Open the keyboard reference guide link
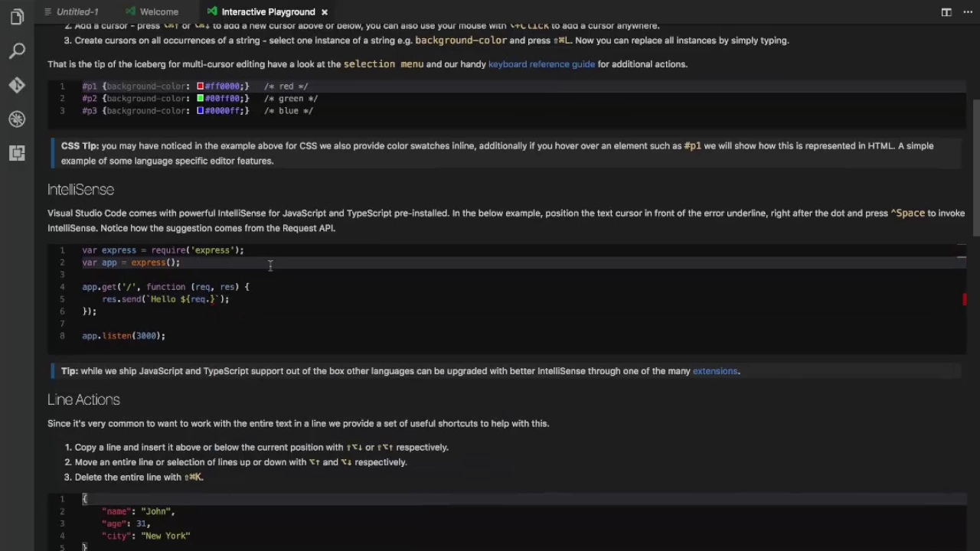This screenshot has width=980, height=551. coord(541,64)
